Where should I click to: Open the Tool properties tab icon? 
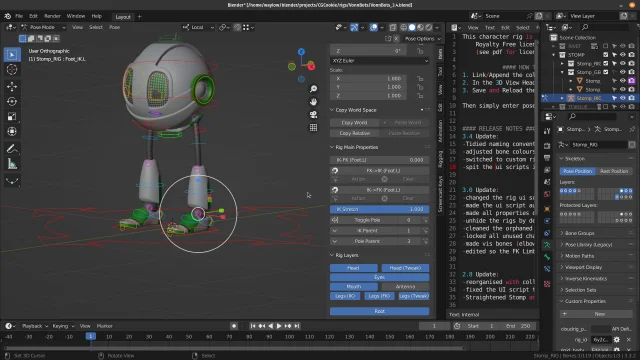point(547,131)
